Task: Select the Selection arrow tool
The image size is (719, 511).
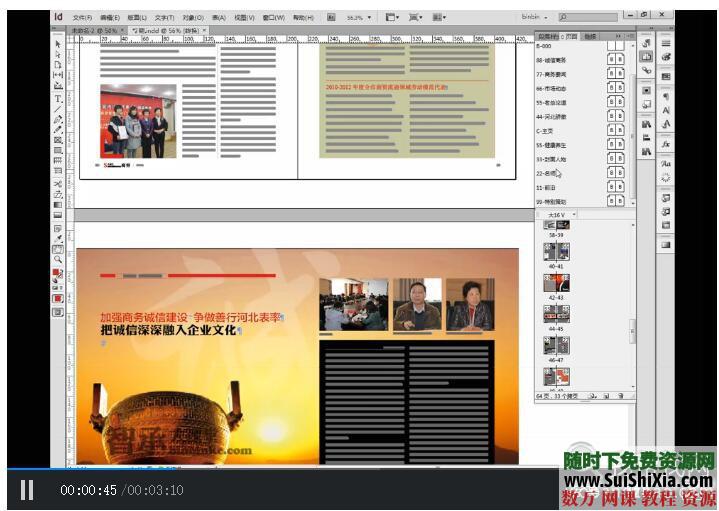Action: click(x=58, y=44)
